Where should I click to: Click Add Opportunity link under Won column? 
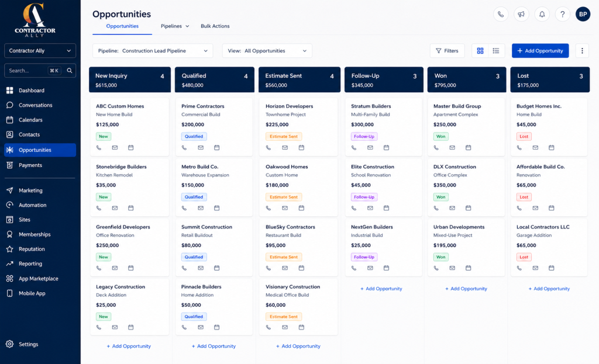coord(466,289)
